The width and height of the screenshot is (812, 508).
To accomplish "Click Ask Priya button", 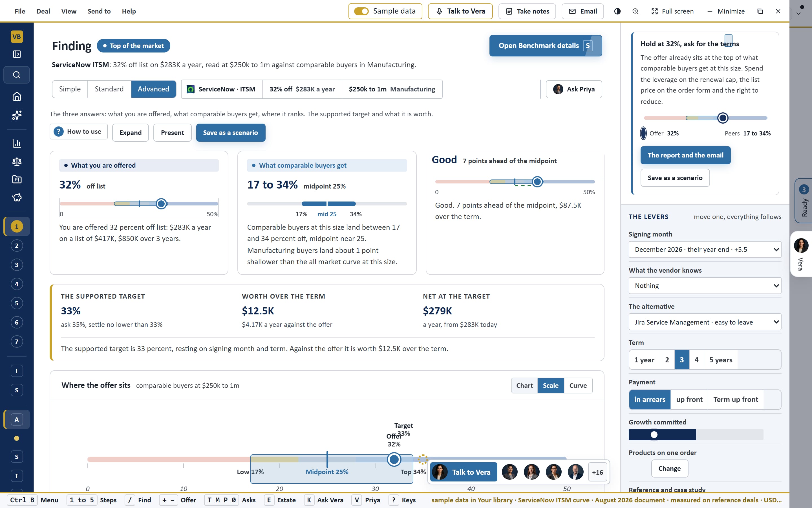I will [x=574, y=89].
